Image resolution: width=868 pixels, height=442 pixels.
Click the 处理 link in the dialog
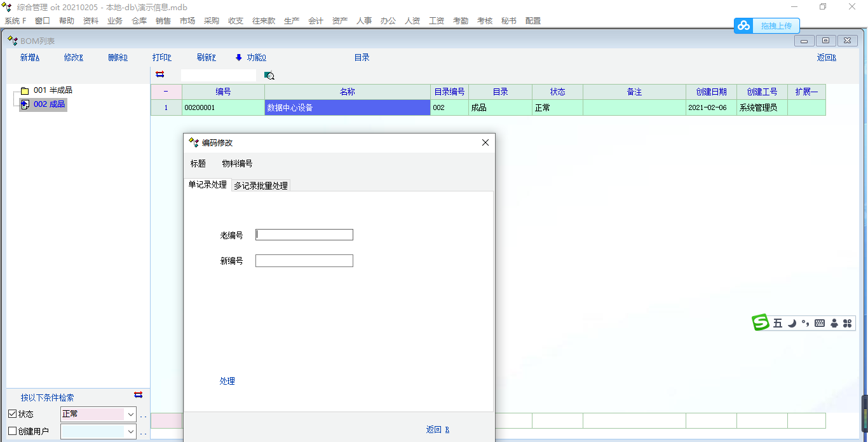click(227, 381)
